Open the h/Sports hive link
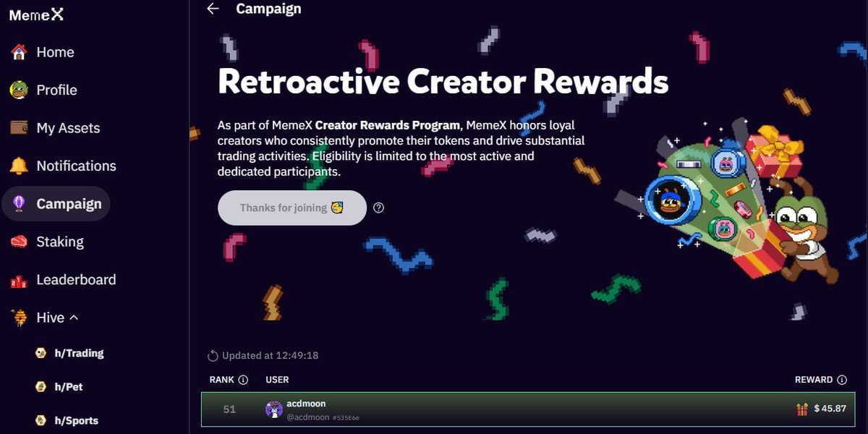 [77, 420]
